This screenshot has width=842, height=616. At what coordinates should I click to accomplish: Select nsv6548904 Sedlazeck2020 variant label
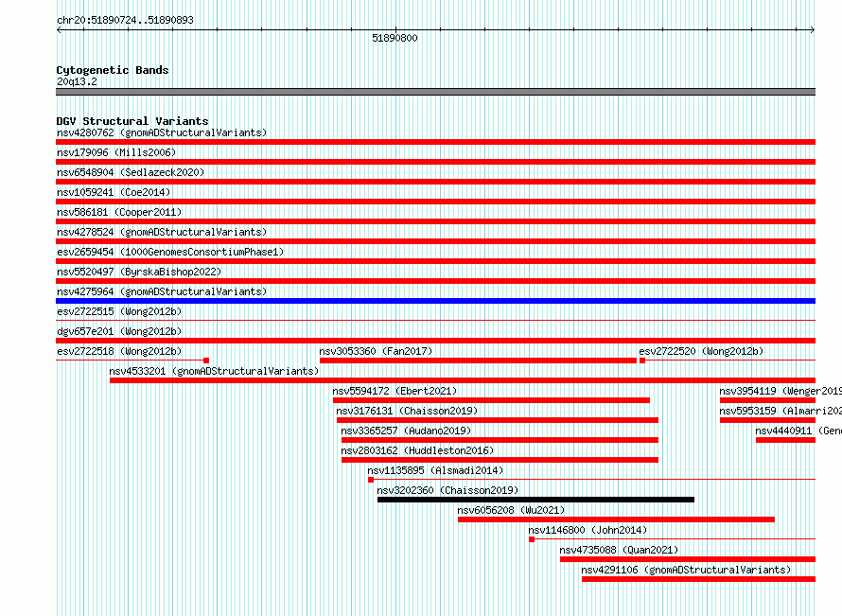pos(131,172)
